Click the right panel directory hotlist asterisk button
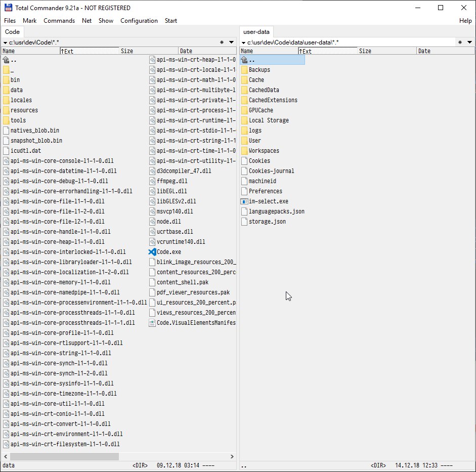 pos(460,42)
